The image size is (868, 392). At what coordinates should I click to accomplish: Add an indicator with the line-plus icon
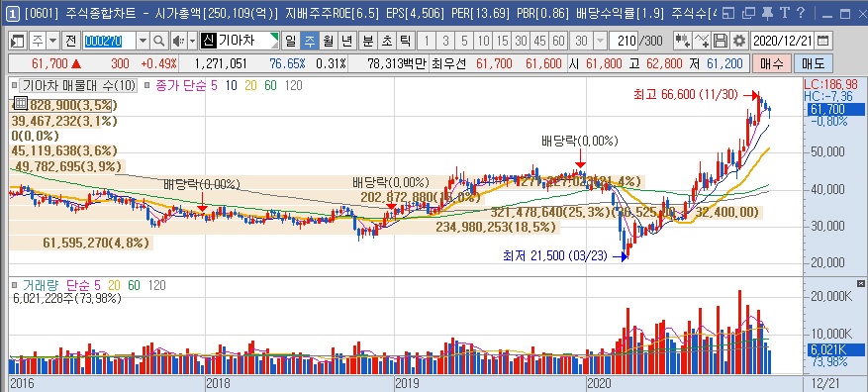[x=702, y=41]
